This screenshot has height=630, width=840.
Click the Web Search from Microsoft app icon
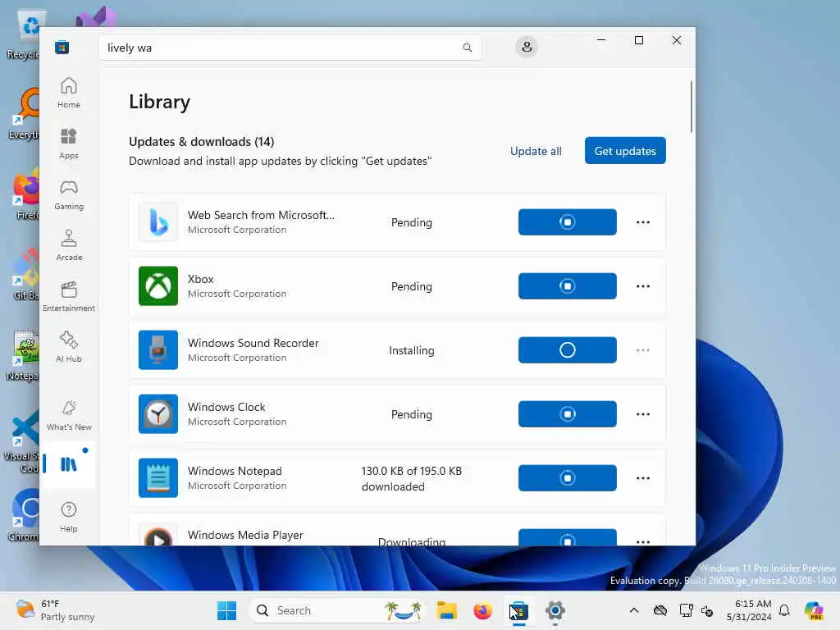pyautogui.click(x=158, y=221)
